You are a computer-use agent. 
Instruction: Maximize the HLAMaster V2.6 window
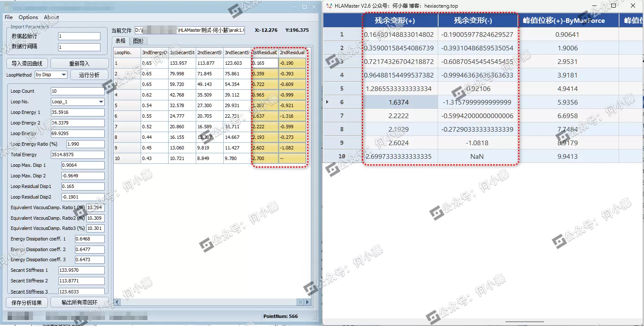613,6
